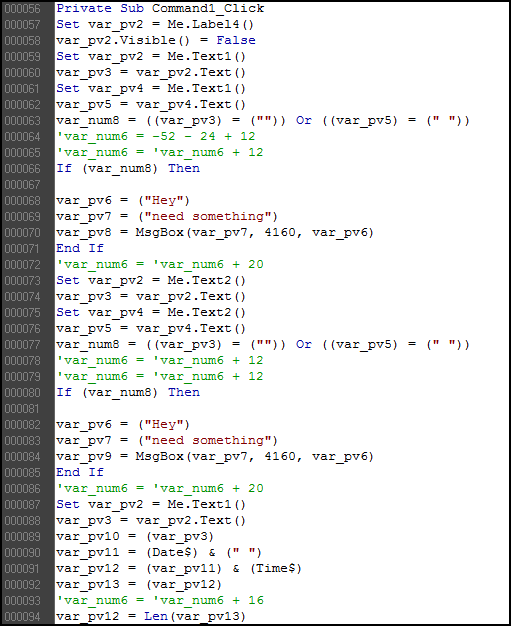Screen dimensions: 511x626
Task: Click comment "'var_num6 + 16" on line 000093
Action: [x=208, y=600]
